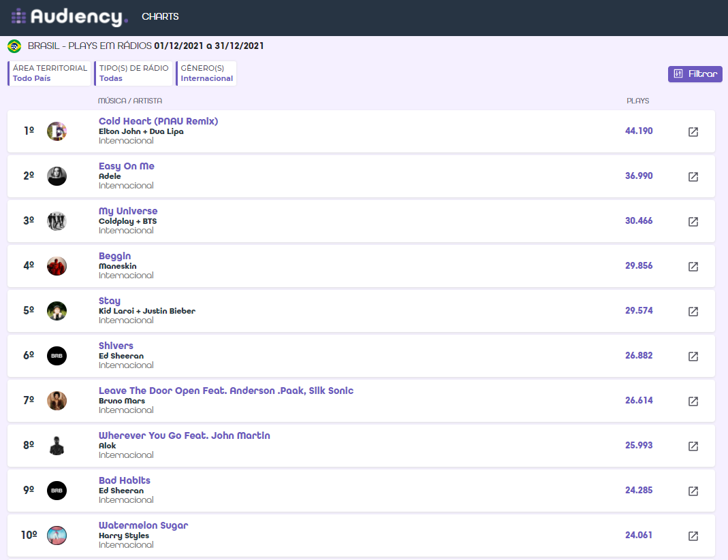The width and height of the screenshot is (728, 560).
Task: Click the 1º rank position
Action: pyautogui.click(x=29, y=131)
